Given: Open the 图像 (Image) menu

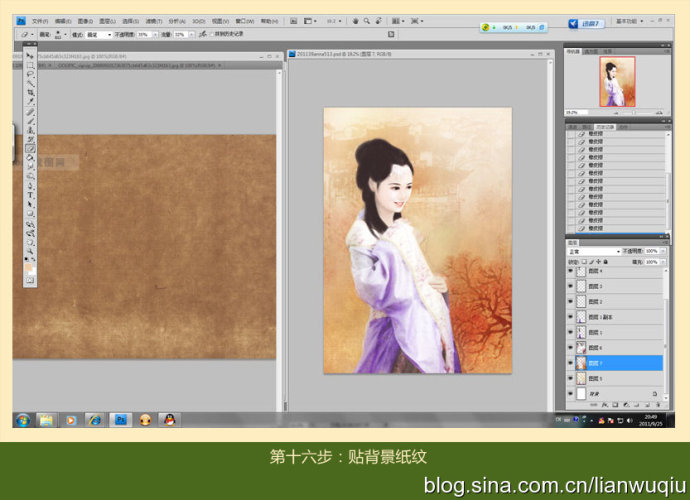Looking at the screenshot, I should (85, 21).
